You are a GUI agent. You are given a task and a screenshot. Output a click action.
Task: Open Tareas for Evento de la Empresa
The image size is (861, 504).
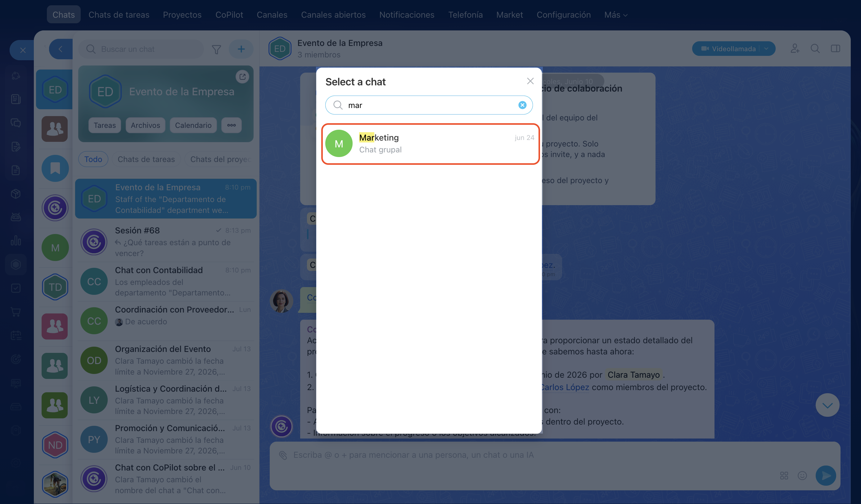tap(105, 125)
